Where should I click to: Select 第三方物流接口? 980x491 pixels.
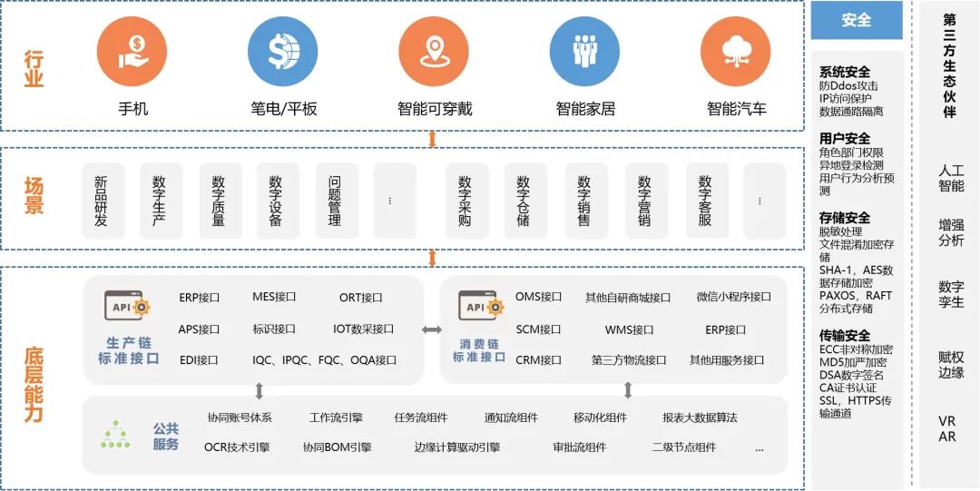(x=629, y=360)
